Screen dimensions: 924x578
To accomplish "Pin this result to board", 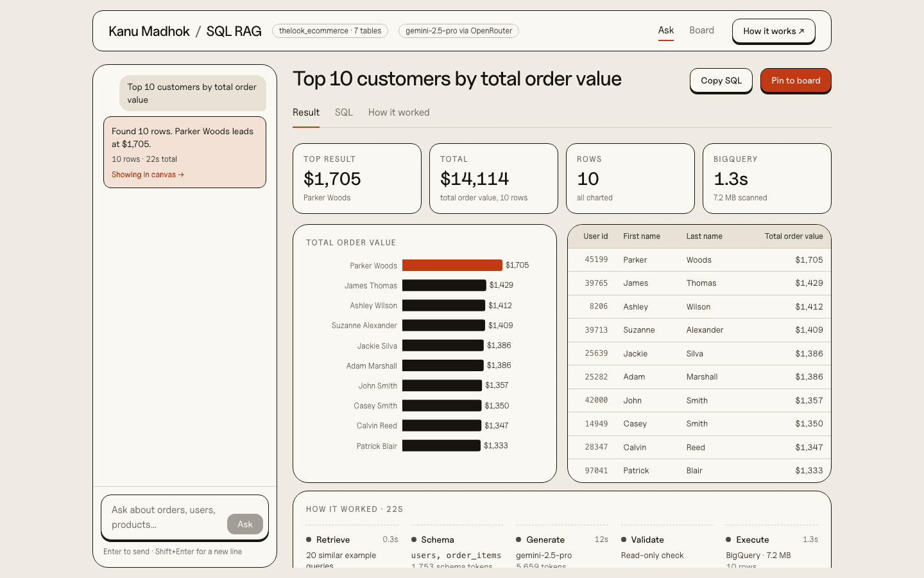I will (796, 80).
